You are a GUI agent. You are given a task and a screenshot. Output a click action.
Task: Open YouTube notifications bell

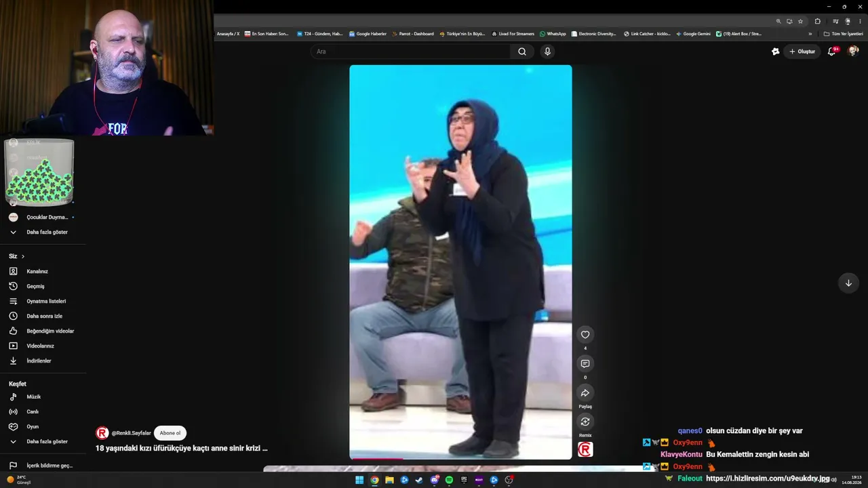(x=831, y=52)
